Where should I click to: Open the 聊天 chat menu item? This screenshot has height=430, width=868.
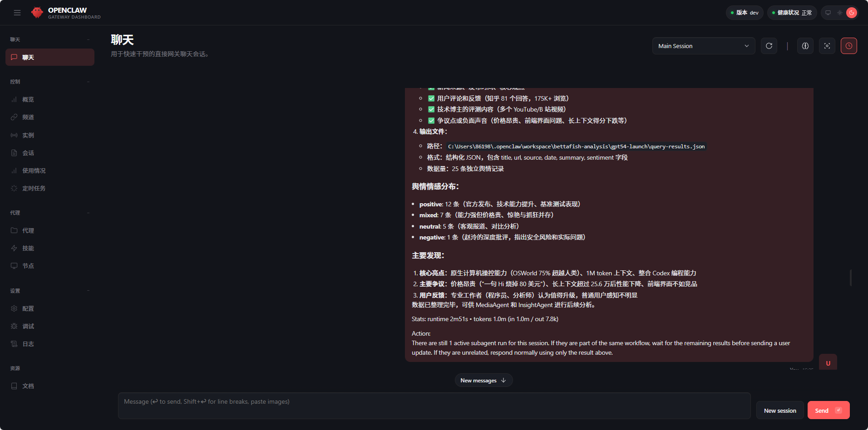click(50, 57)
